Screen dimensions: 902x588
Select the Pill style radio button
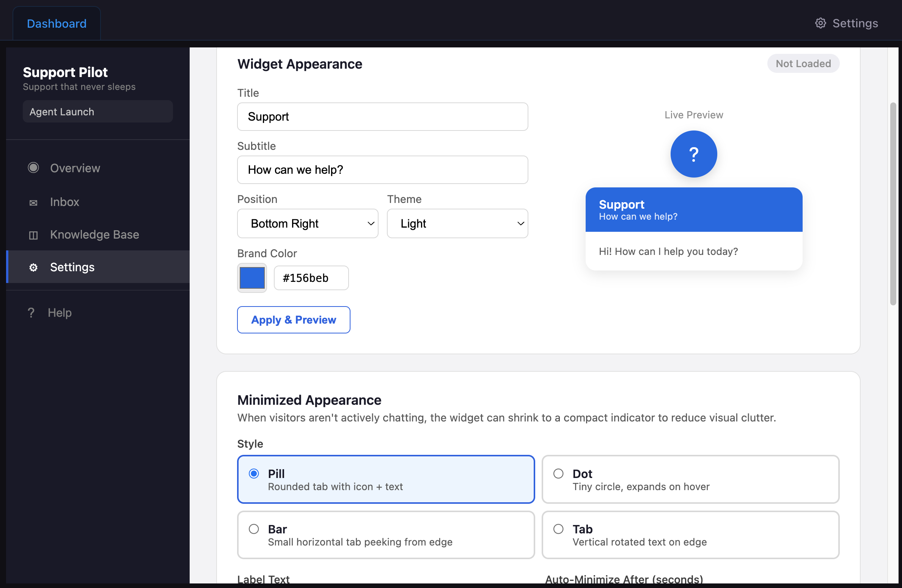(254, 473)
